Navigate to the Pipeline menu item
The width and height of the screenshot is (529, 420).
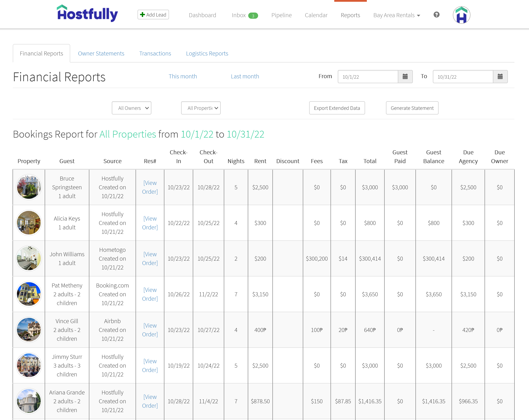[x=281, y=15]
